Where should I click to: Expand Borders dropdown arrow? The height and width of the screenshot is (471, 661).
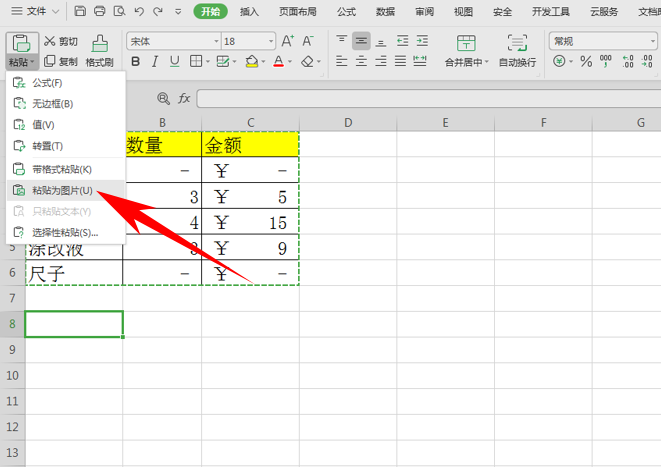coord(208,62)
